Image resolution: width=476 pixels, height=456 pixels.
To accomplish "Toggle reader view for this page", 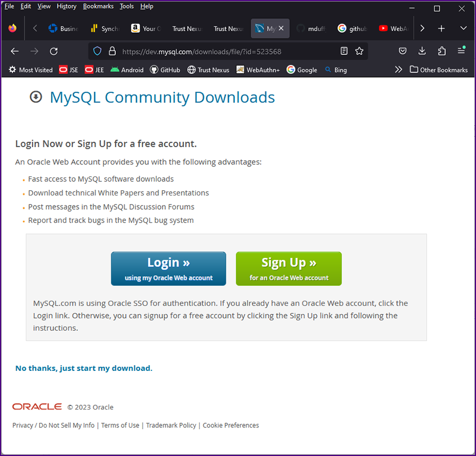I will [x=344, y=51].
